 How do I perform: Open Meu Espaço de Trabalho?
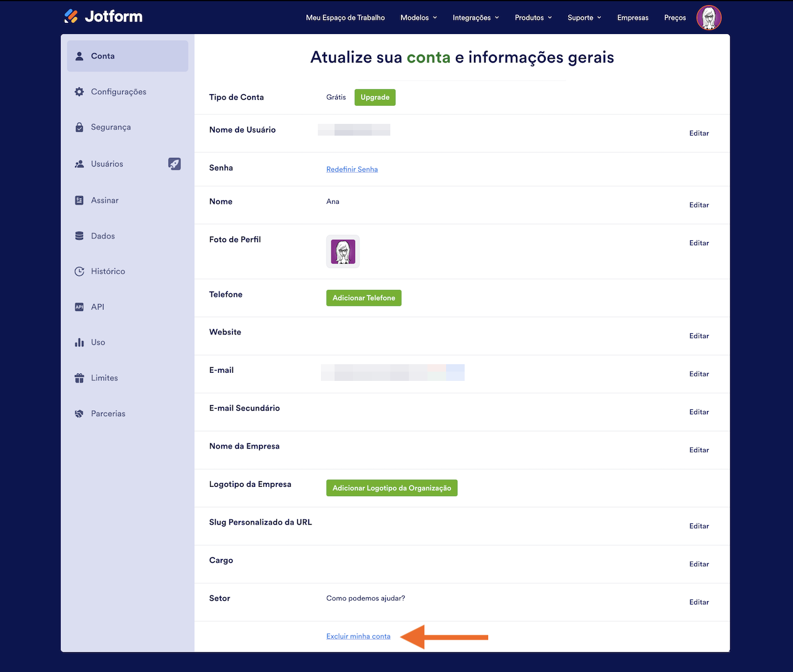[x=345, y=17]
